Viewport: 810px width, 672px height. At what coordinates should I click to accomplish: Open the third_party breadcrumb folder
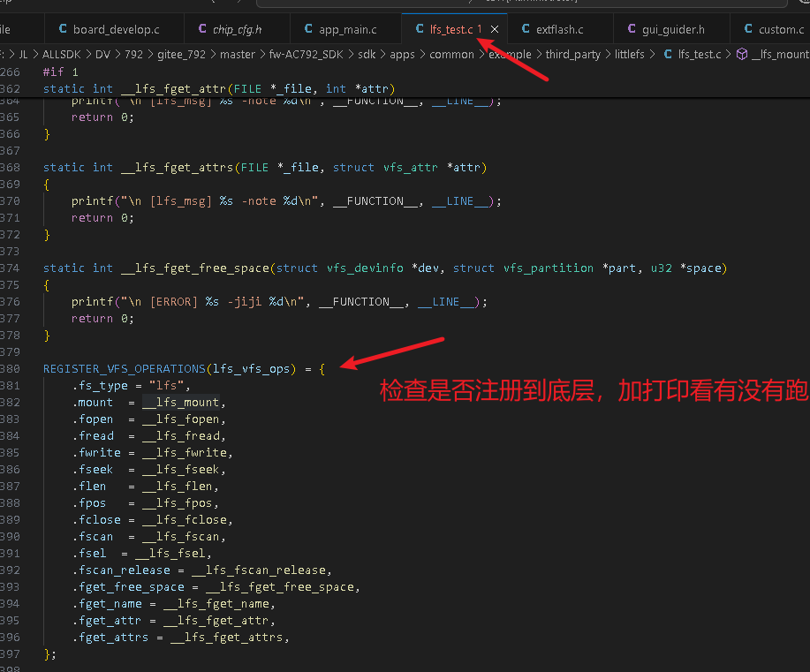click(573, 54)
